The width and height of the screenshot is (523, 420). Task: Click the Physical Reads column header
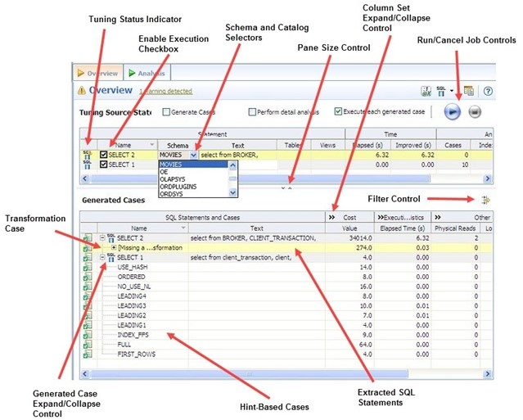click(x=455, y=228)
